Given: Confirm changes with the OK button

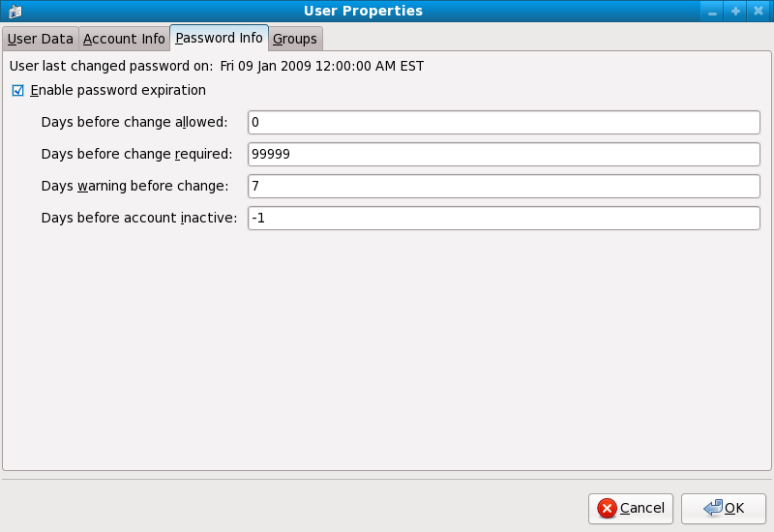Looking at the screenshot, I should (724, 508).
